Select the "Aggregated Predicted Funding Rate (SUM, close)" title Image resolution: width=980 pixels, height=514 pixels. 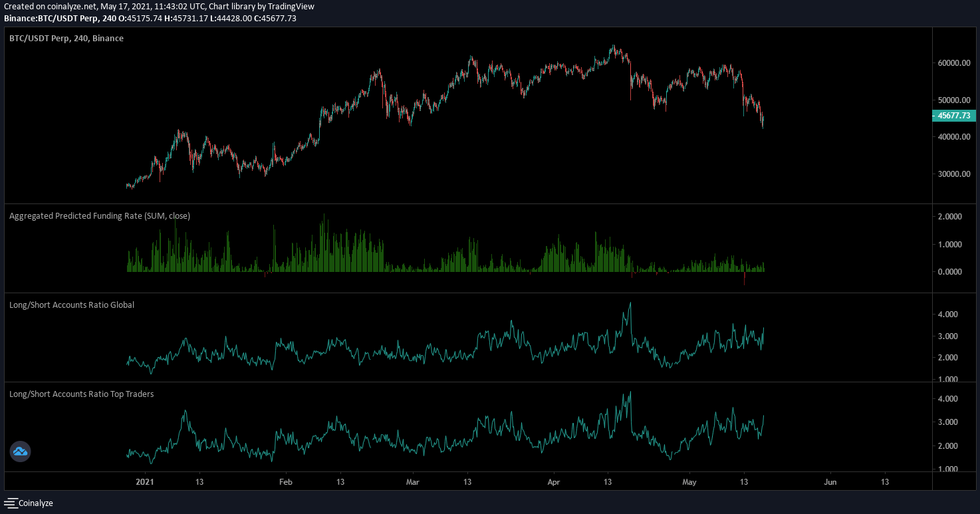point(100,216)
